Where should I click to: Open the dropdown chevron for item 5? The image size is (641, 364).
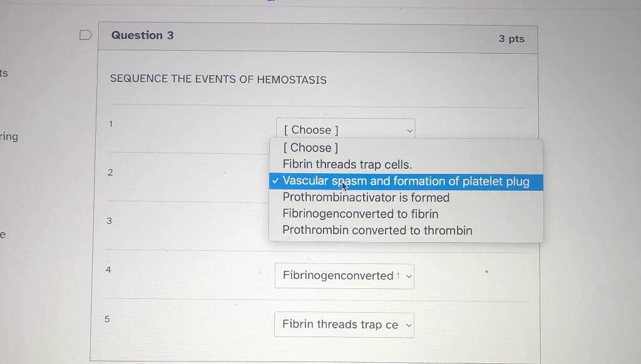409,325
